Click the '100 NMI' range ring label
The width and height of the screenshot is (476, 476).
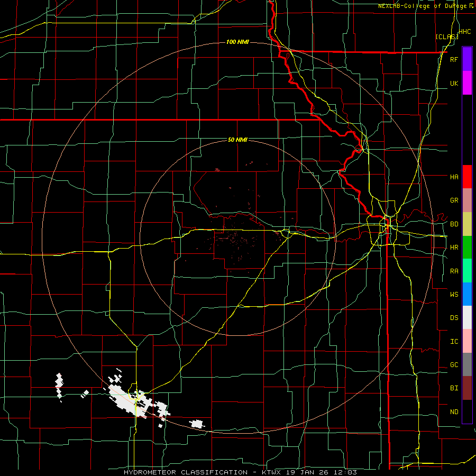(x=237, y=42)
